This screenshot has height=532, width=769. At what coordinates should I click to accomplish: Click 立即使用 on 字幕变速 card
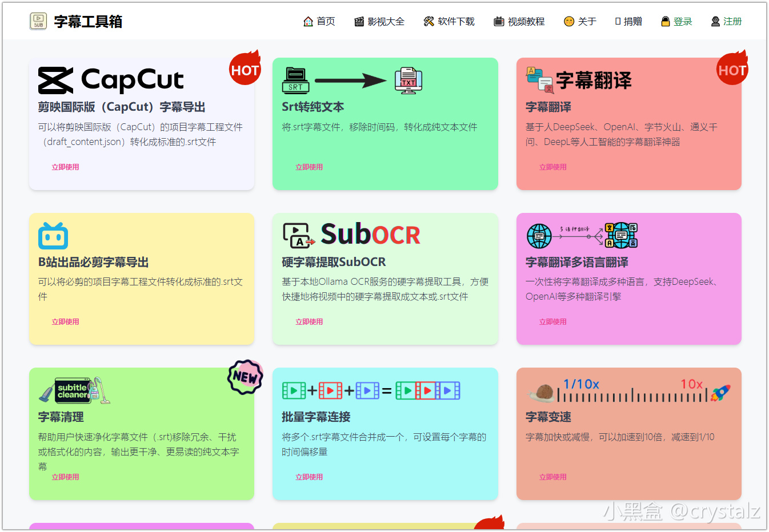point(553,477)
